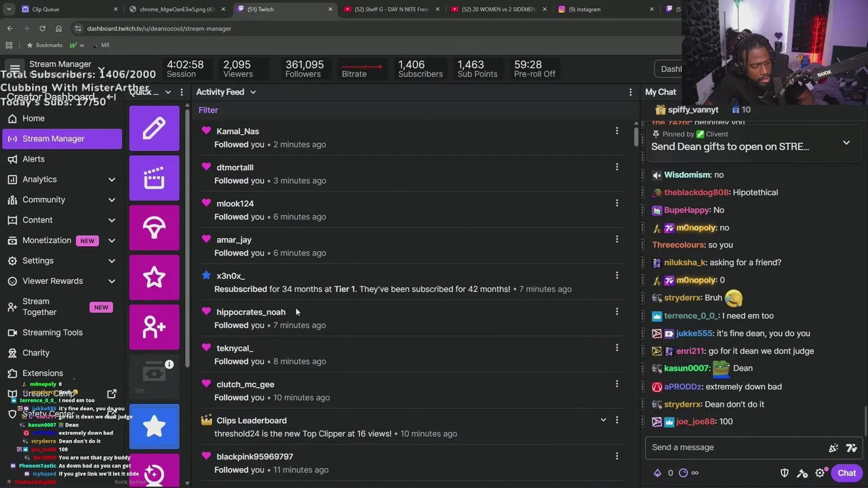
Task: Open options for Clips Leaderboard event
Action: [617, 420]
